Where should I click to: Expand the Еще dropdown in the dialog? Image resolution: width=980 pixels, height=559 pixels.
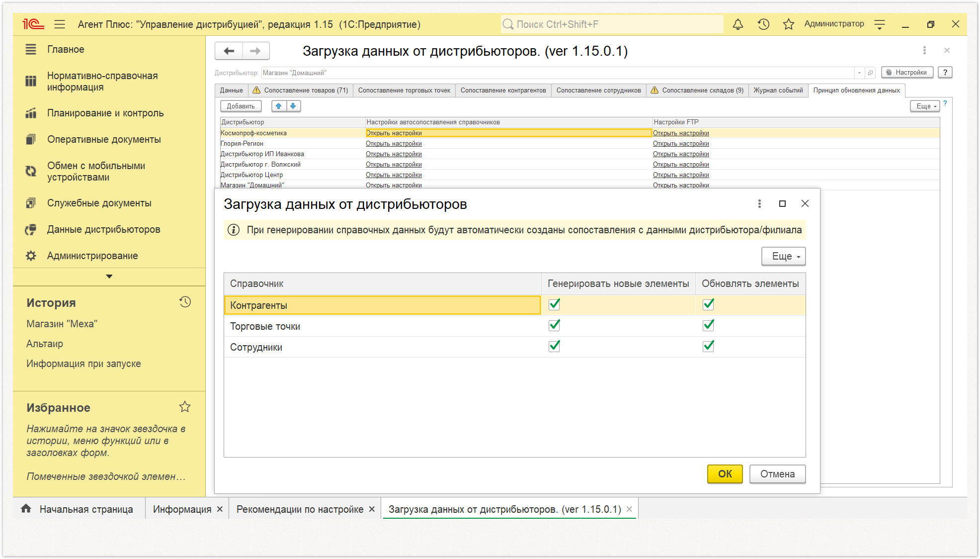(x=783, y=256)
